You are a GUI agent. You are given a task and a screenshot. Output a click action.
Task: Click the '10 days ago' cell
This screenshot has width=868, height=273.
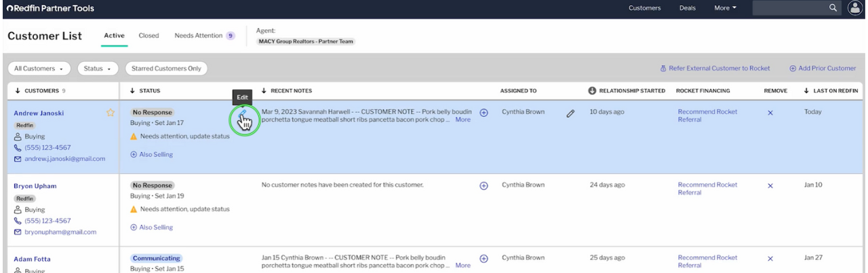[x=607, y=112]
